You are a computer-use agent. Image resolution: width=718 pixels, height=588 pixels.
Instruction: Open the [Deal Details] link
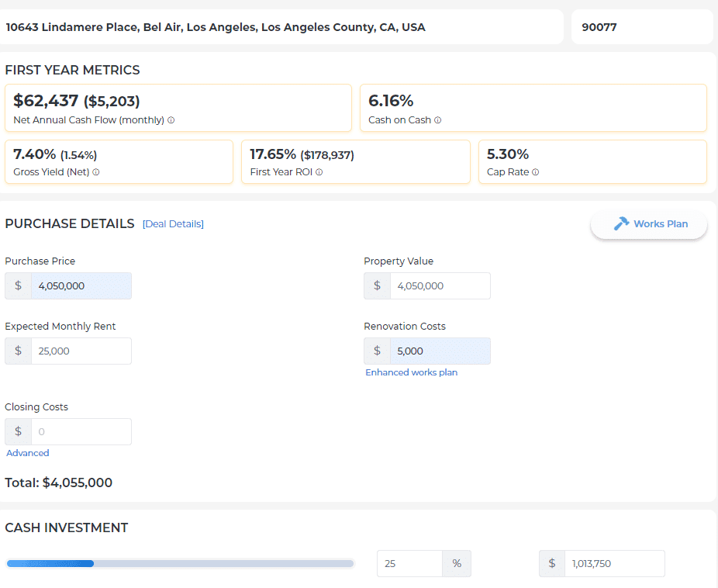pos(173,224)
